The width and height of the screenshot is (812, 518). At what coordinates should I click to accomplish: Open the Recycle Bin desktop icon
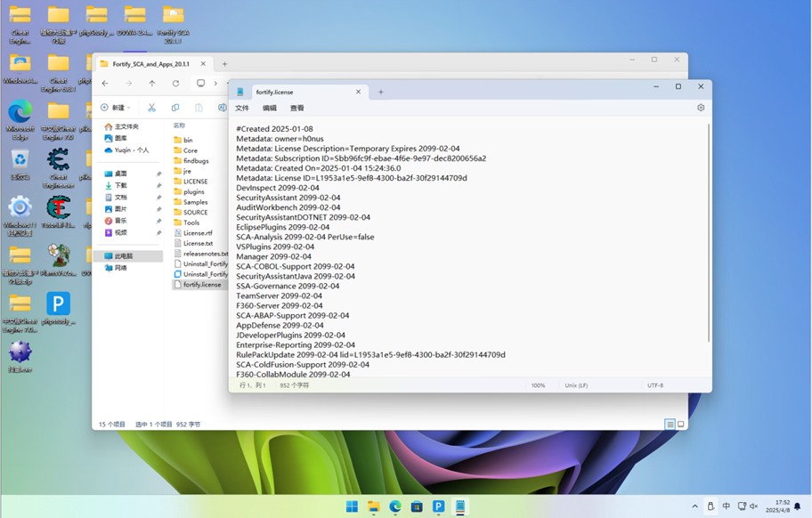pyautogui.click(x=20, y=165)
